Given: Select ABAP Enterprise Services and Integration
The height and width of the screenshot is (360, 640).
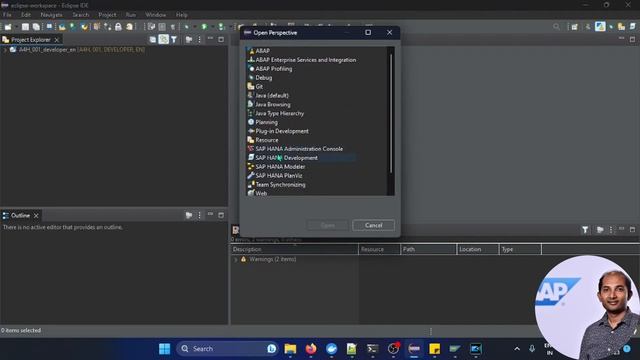Looking at the screenshot, I should click(302, 60).
